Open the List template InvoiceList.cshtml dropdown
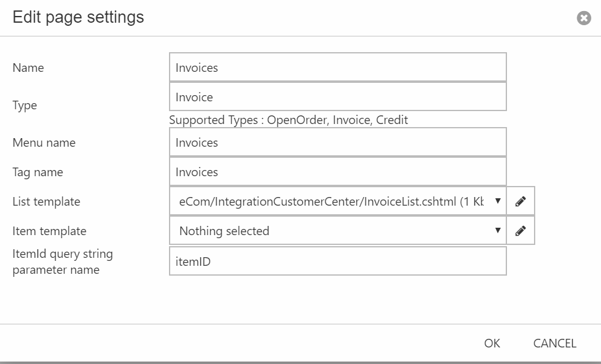Screen dimensions: 601x364 pos(337,201)
